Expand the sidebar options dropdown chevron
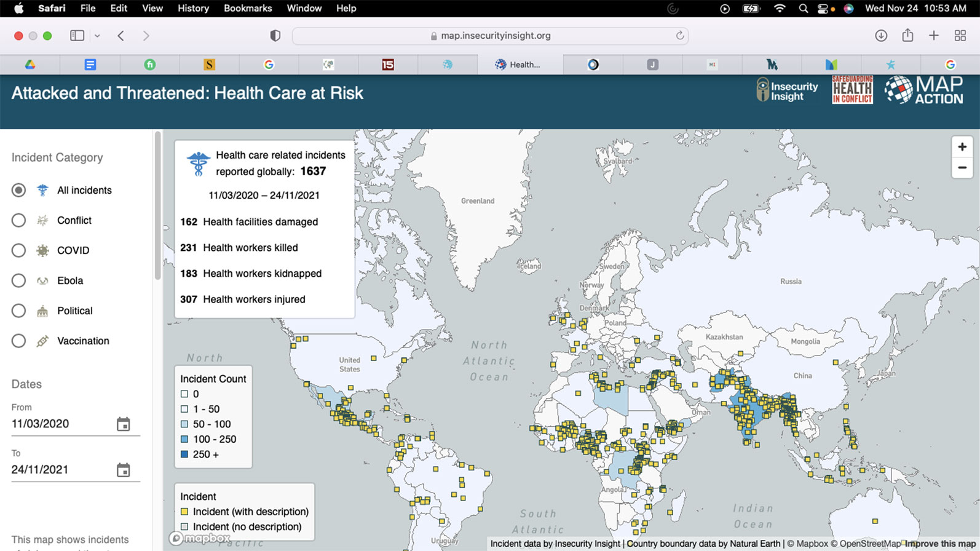The width and height of the screenshot is (980, 551). point(97,36)
